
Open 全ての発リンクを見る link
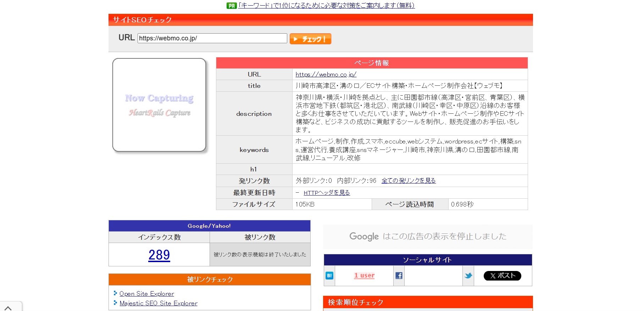(408, 181)
